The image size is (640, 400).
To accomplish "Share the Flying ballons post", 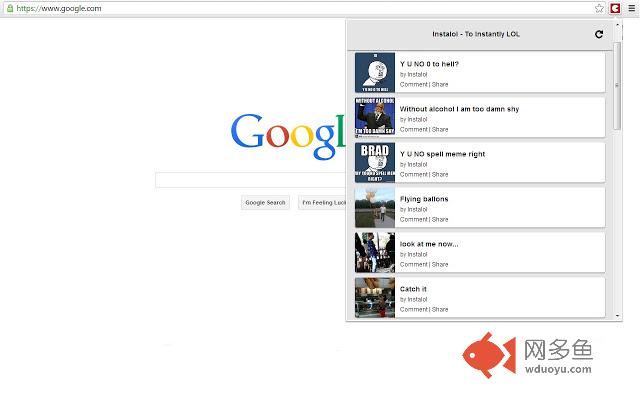I will (x=440, y=219).
